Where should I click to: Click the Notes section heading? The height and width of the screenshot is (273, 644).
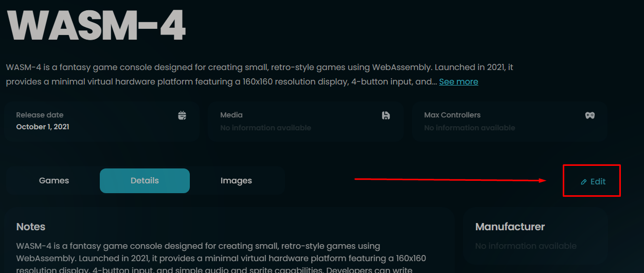[31, 227]
